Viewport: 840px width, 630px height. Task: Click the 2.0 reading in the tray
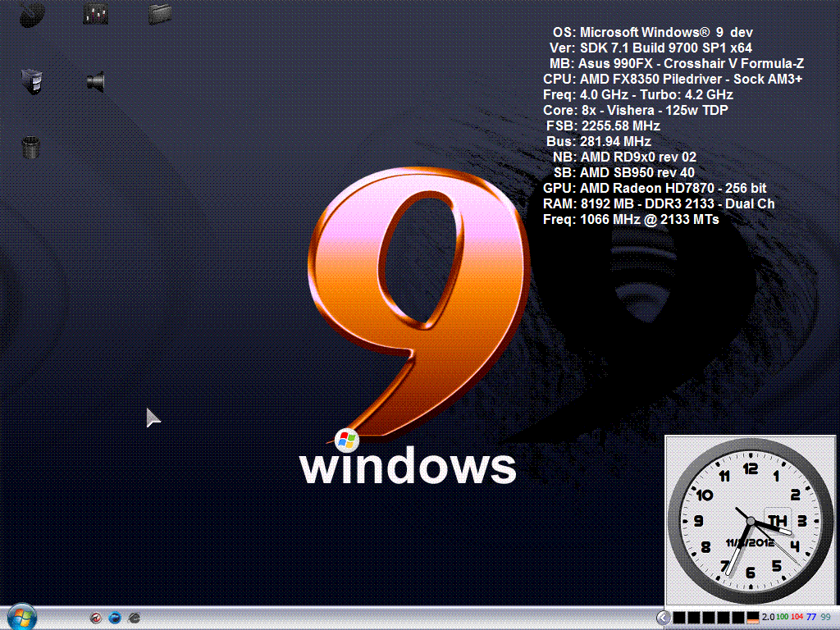click(768, 617)
